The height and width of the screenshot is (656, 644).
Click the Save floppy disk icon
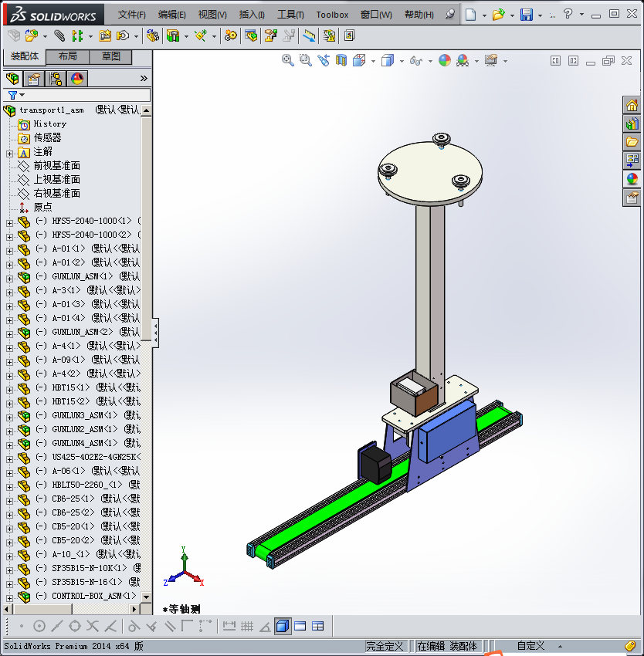[x=527, y=15]
